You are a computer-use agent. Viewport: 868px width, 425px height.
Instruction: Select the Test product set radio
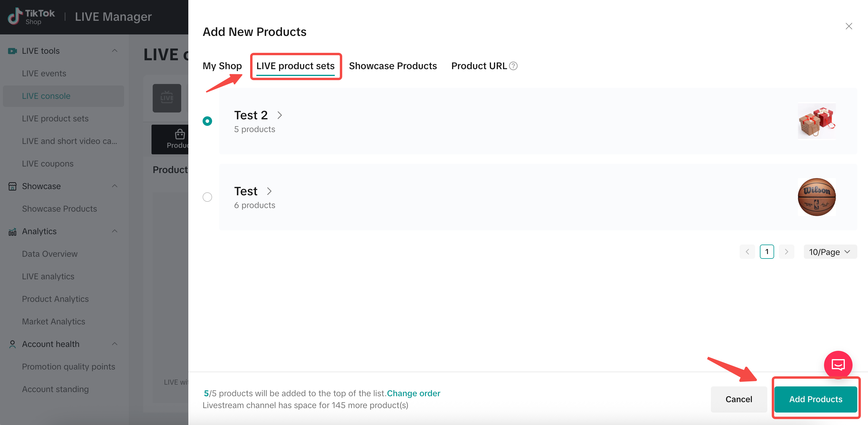coord(207,197)
